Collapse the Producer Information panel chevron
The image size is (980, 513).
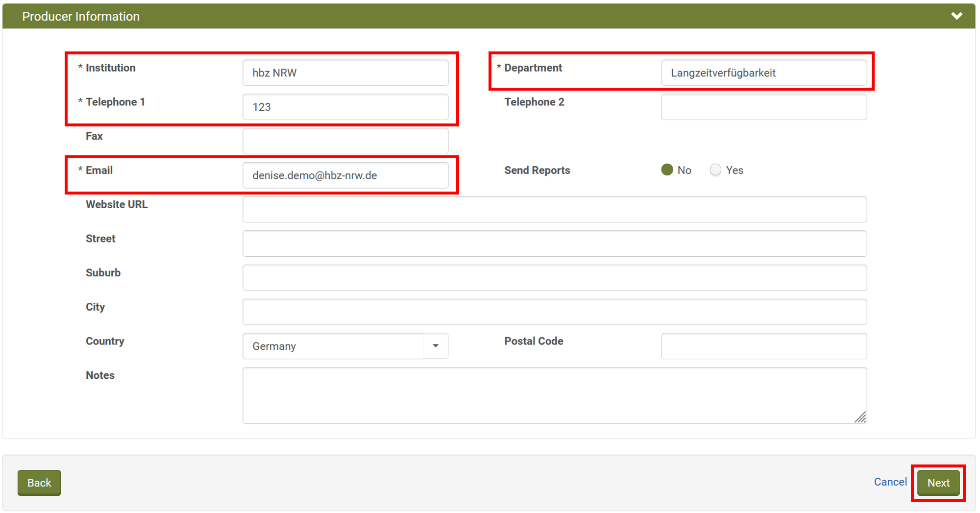[x=956, y=16]
